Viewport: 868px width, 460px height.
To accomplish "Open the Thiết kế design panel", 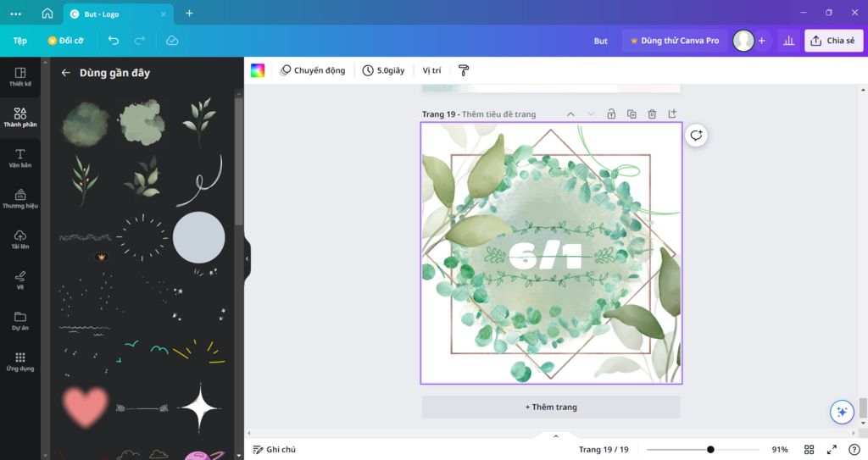I will [20, 77].
